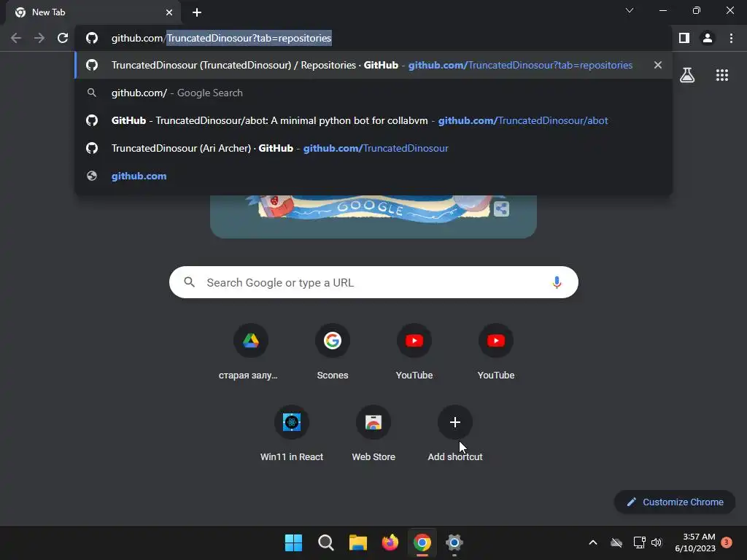The height and width of the screenshot is (560, 747).
Task: Open File Explorer from taskbar
Action: pyautogui.click(x=357, y=542)
